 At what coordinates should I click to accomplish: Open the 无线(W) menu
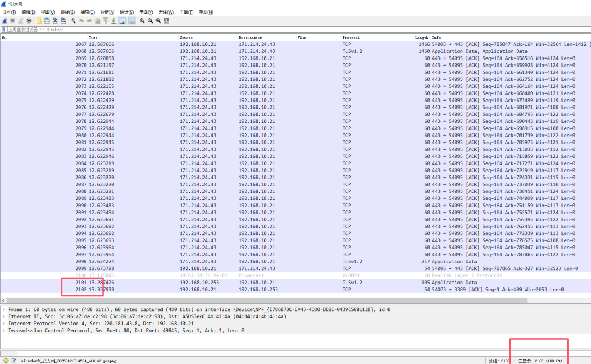click(166, 13)
